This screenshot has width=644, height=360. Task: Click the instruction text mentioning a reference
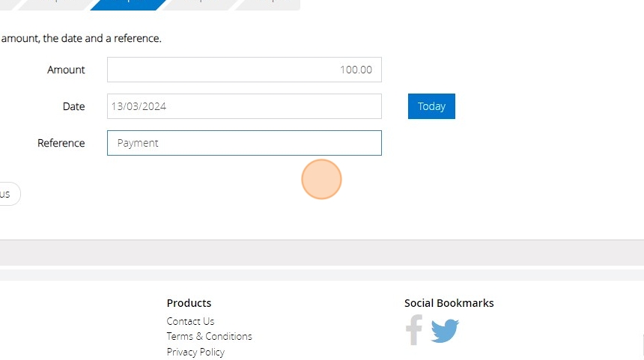coord(81,38)
